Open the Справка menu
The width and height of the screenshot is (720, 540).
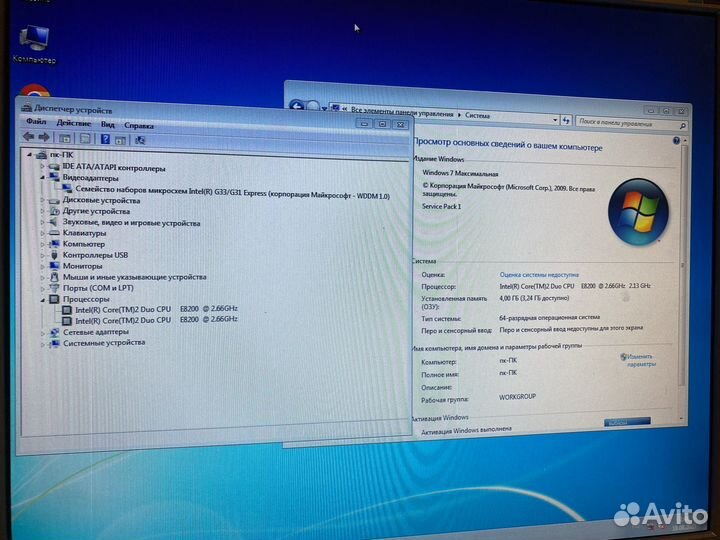(x=139, y=125)
